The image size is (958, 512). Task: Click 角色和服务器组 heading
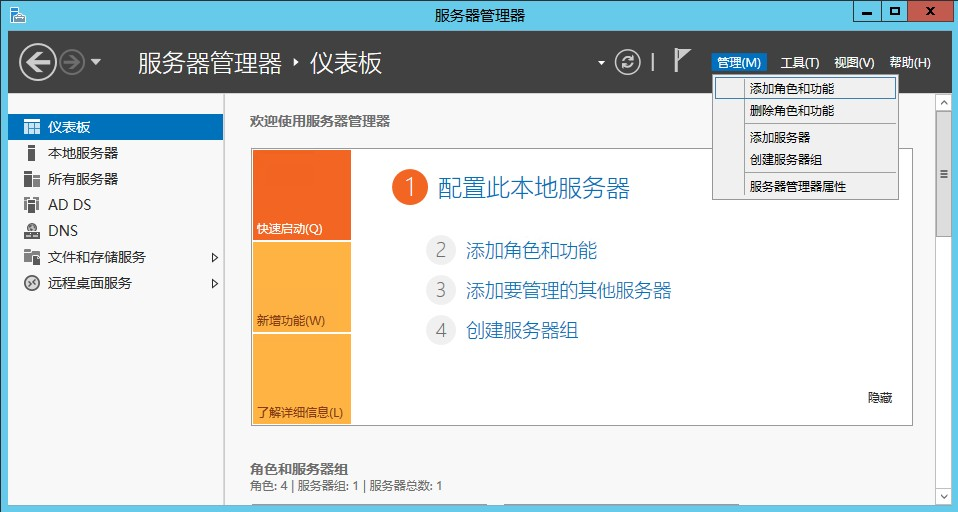pyautogui.click(x=299, y=469)
